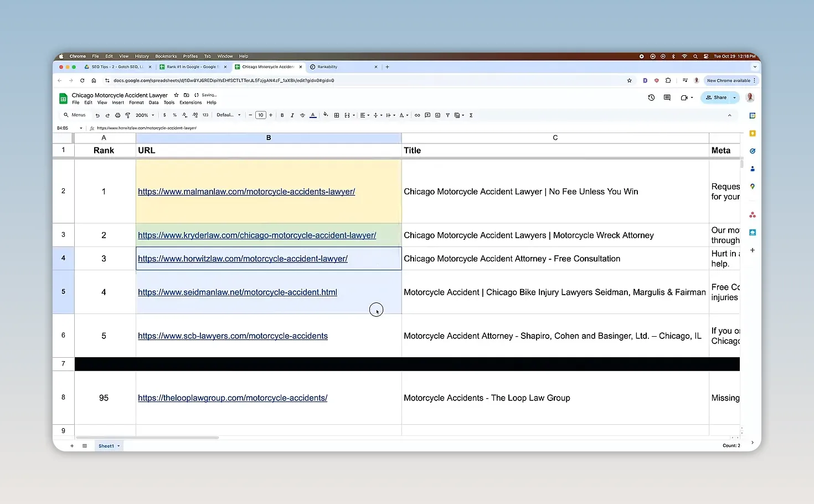Open the Format menu

click(x=136, y=102)
